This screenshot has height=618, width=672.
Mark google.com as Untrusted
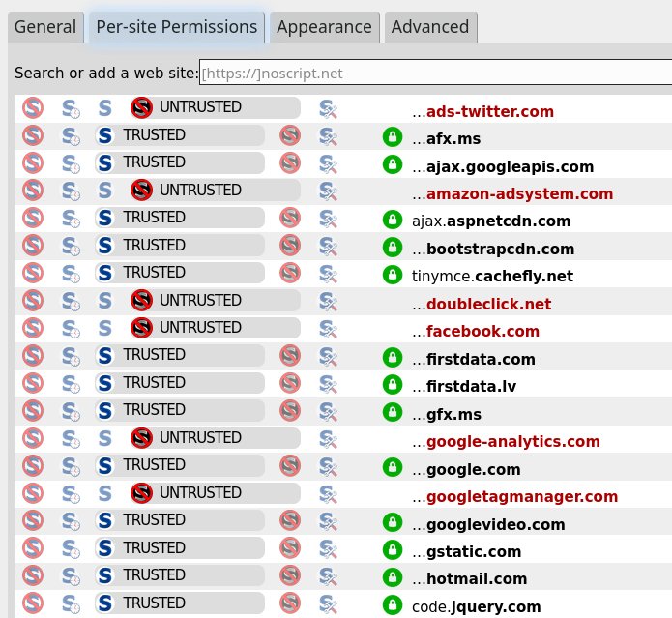coord(290,466)
